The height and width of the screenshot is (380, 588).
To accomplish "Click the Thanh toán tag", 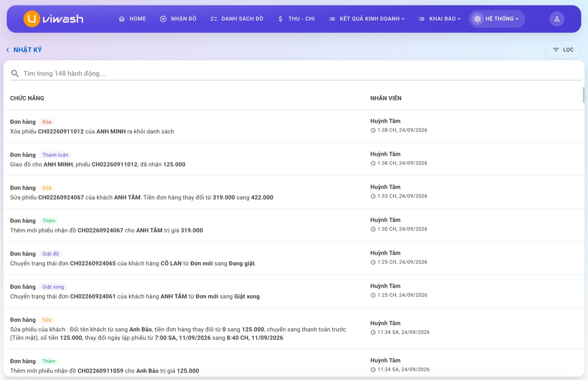I will click(x=55, y=155).
